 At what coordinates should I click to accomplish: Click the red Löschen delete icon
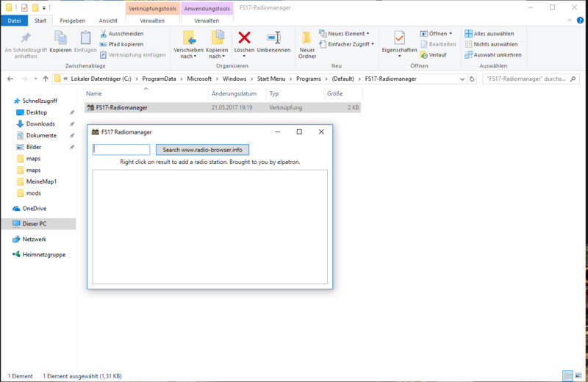(244, 38)
